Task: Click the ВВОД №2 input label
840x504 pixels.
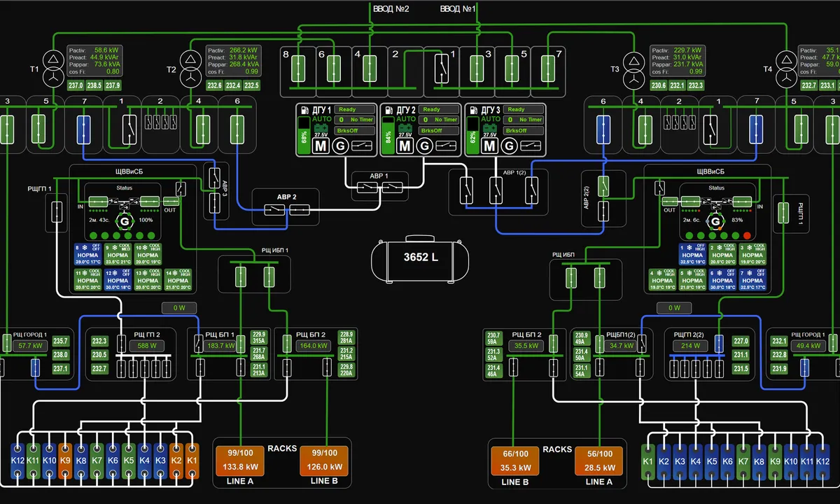Action: [x=391, y=9]
